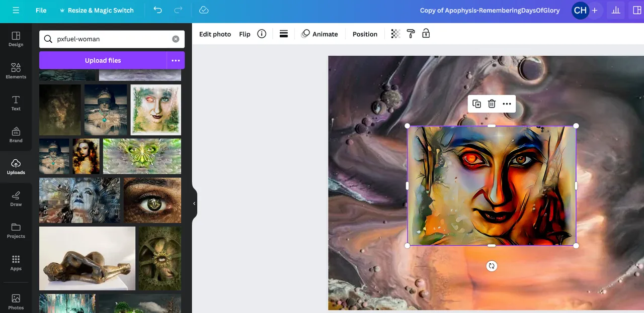644x313 pixels.
Task: Open the transparency checkerboard icon
Action: tap(396, 34)
